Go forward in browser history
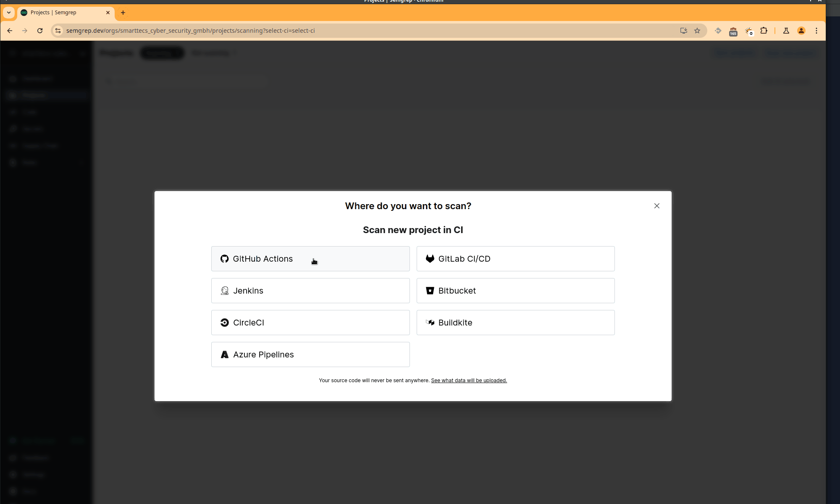The width and height of the screenshot is (840, 504). tap(25, 31)
